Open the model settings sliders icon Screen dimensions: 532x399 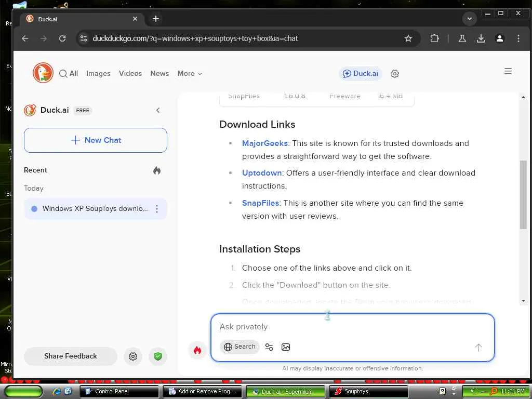(269, 347)
